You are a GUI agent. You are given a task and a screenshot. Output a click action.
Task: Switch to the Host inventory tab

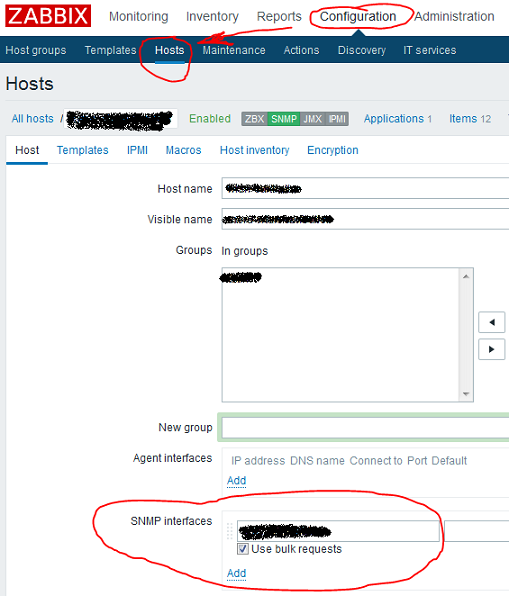254,150
